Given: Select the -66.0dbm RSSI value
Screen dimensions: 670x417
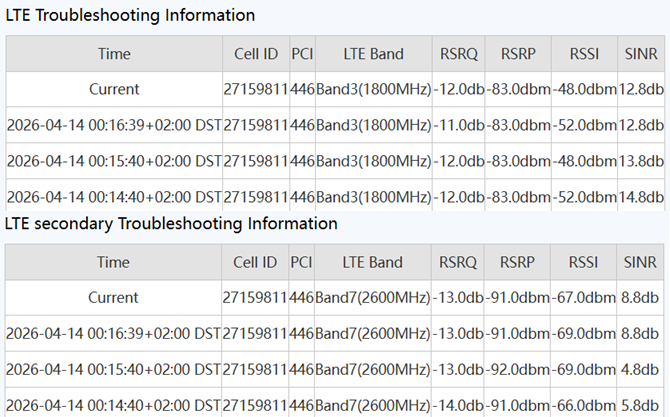Looking at the screenshot, I should 584,405.
